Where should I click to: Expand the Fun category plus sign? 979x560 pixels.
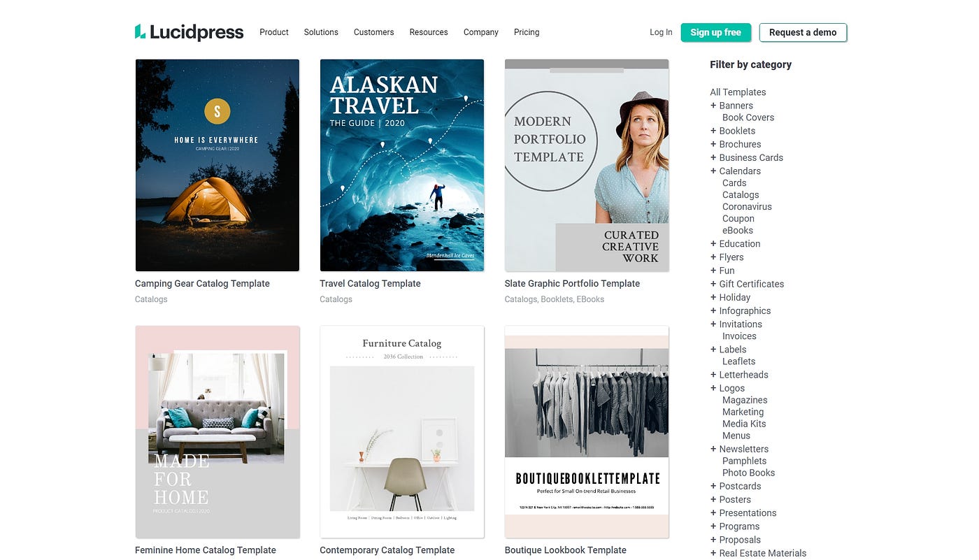coord(713,270)
